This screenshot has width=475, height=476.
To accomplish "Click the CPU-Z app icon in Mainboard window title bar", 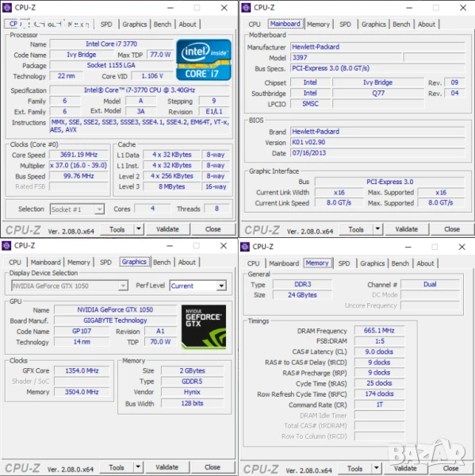I will pos(246,8).
